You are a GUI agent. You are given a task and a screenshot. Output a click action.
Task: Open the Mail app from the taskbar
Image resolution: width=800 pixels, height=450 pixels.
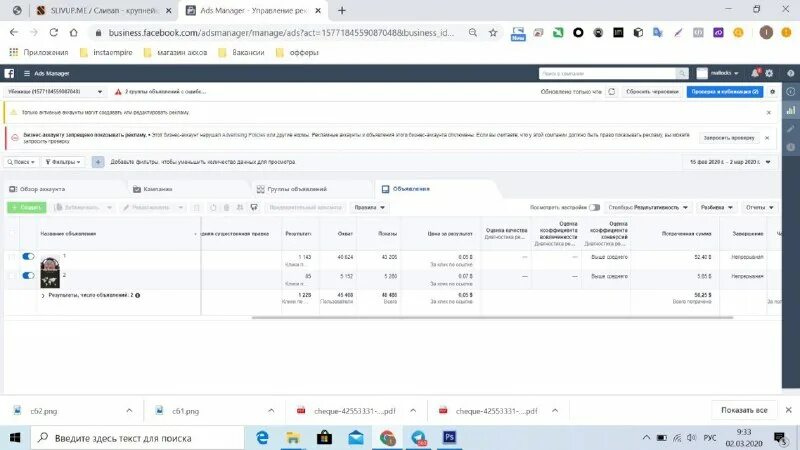tap(356, 438)
